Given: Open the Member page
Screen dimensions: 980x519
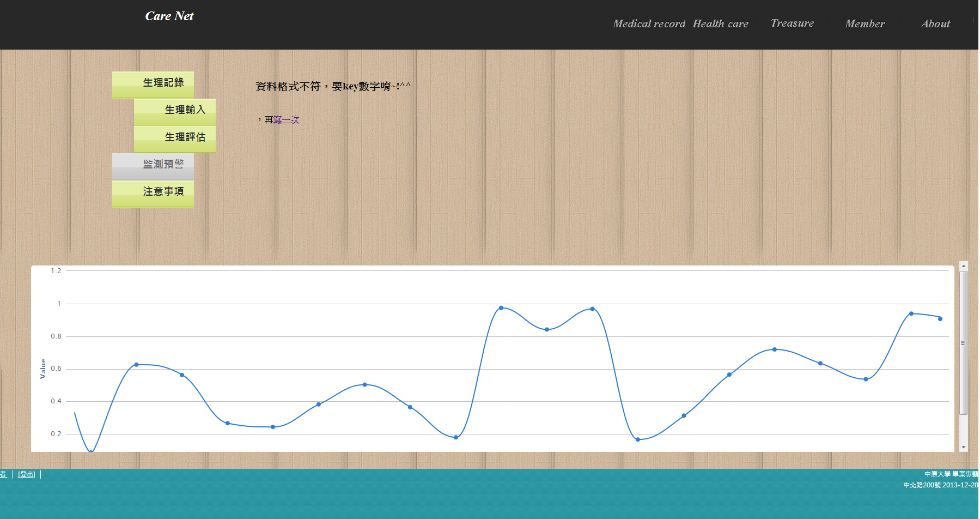Looking at the screenshot, I should 865,24.
